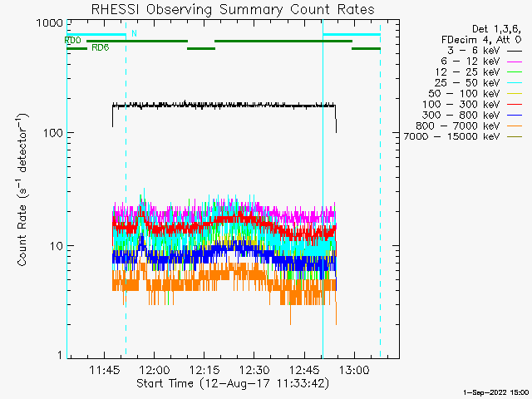532x399 pixels.
Task: Click the 1-Sep-2022 15:00 timestamp
Action: point(495,392)
